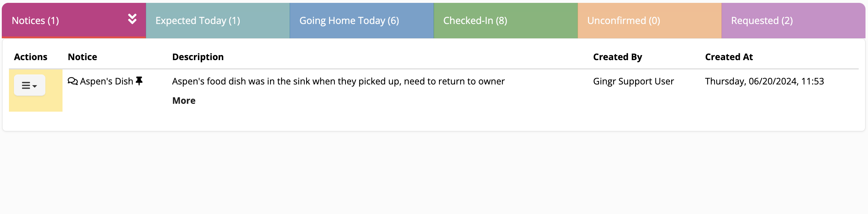Image resolution: width=868 pixels, height=214 pixels.
Task: Click the Description column header
Action: coord(198,57)
